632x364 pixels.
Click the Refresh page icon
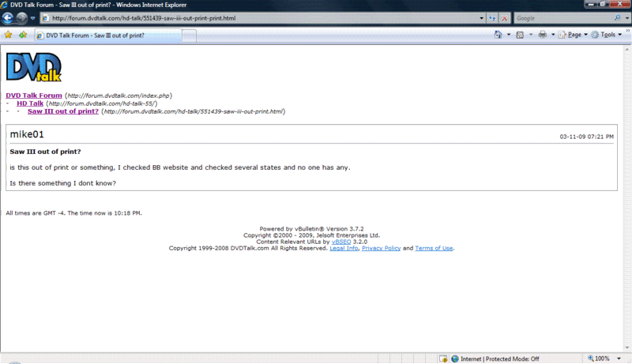(x=493, y=17)
